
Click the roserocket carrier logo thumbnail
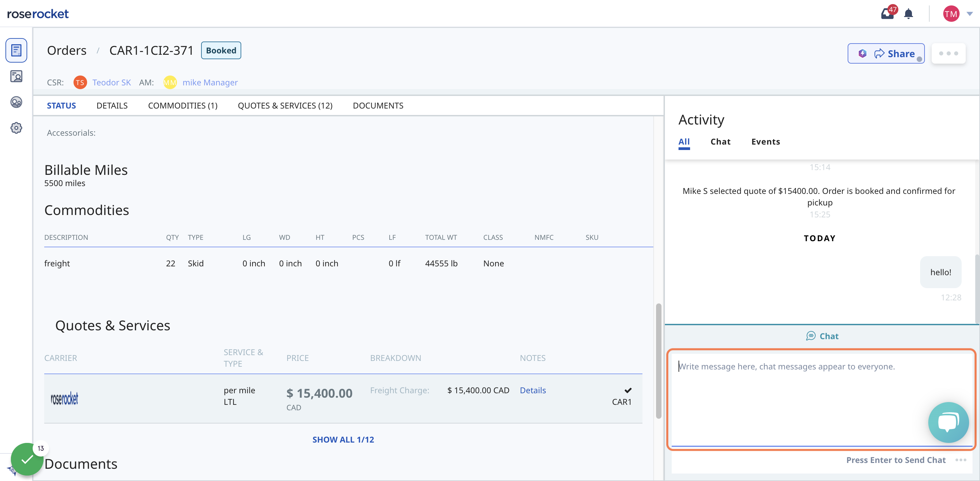64,398
